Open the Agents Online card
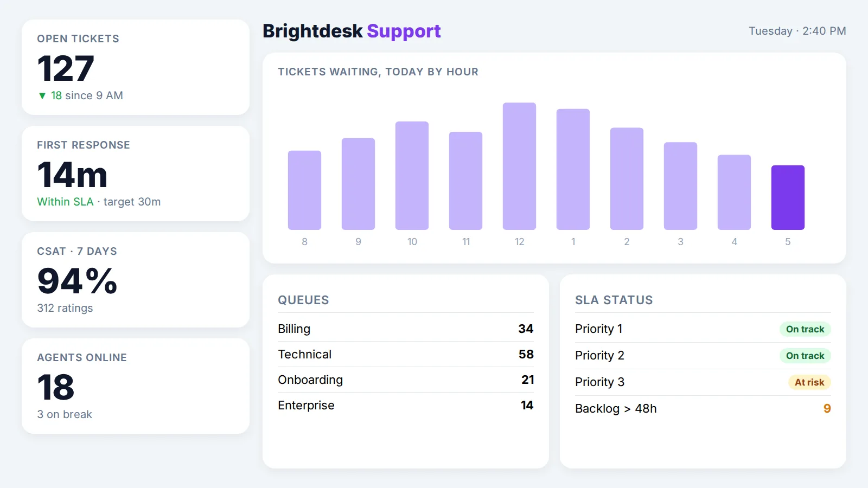The image size is (868, 488). tap(136, 386)
